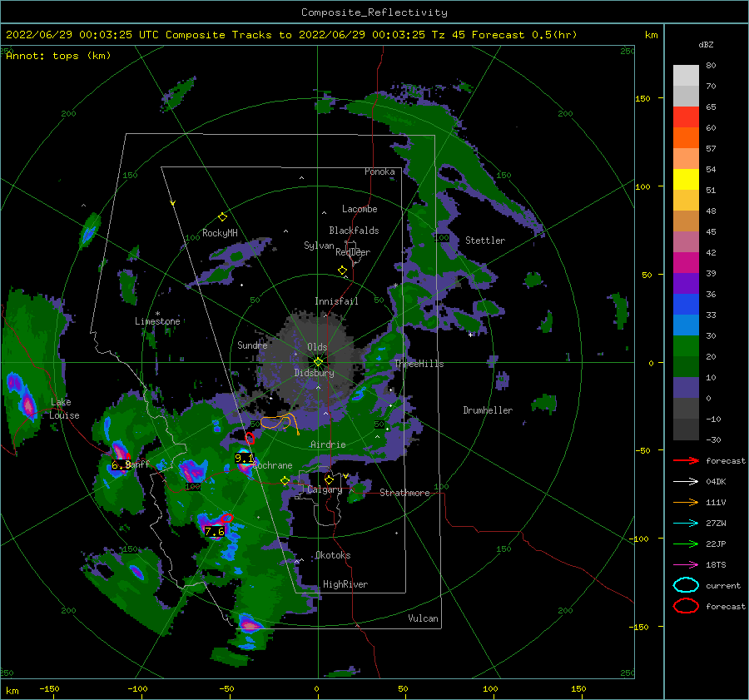
Task: Click the RedDeer city label
Action: pyautogui.click(x=353, y=252)
